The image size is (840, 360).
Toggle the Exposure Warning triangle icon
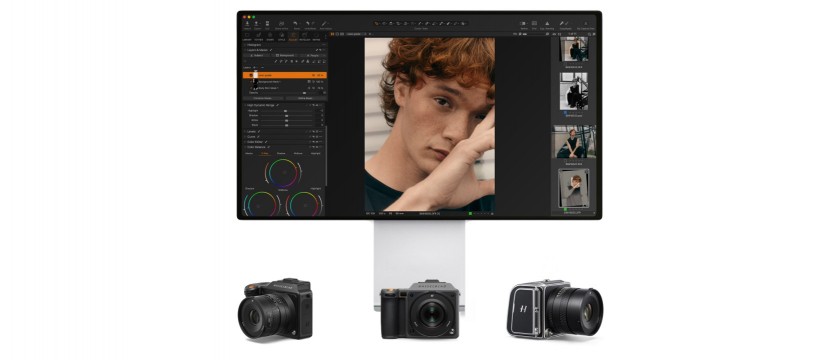point(547,24)
